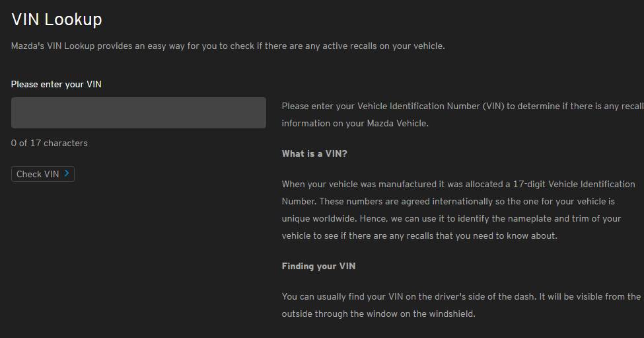The width and height of the screenshot is (644, 338).
Task: Click the 'driver's side of the dash' line
Action: tap(461, 296)
